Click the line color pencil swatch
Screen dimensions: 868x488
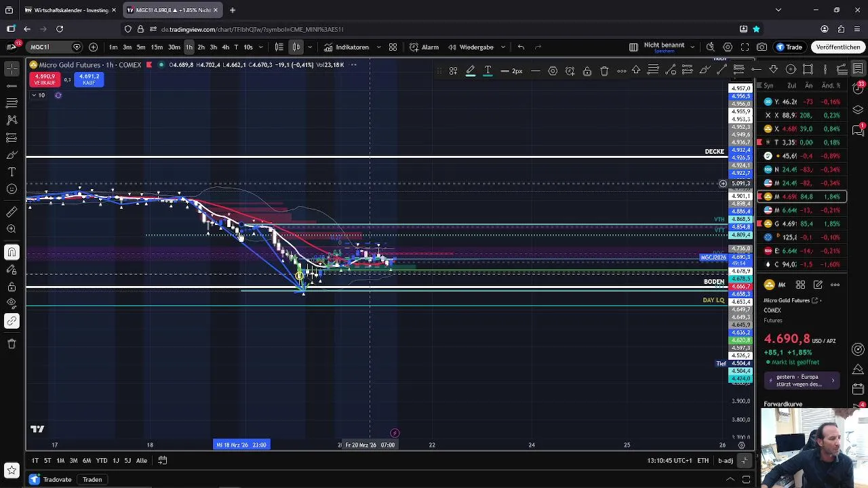[x=470, y=70]
